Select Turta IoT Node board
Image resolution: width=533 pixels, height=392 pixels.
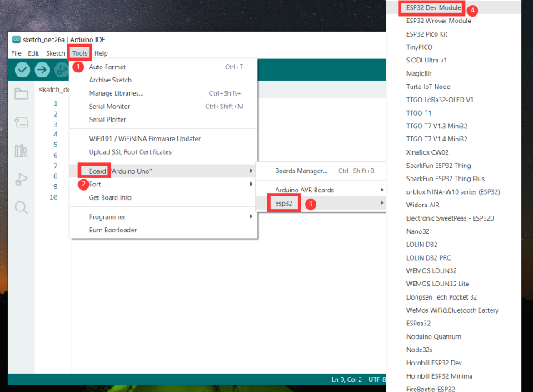[453, 87]
